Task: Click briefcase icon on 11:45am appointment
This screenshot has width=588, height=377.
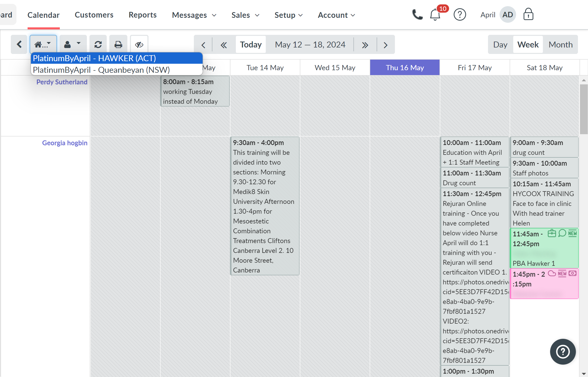Action: [x=552, y=233]
